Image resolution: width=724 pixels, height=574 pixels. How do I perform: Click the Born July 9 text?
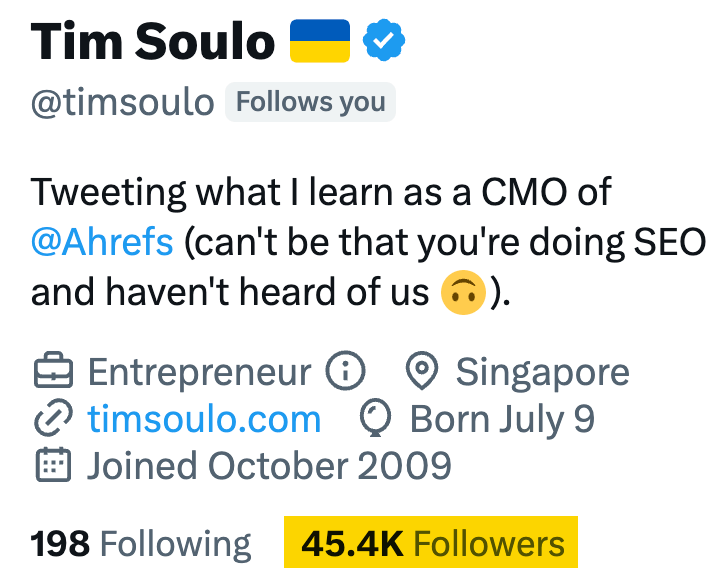click(502, 419)
